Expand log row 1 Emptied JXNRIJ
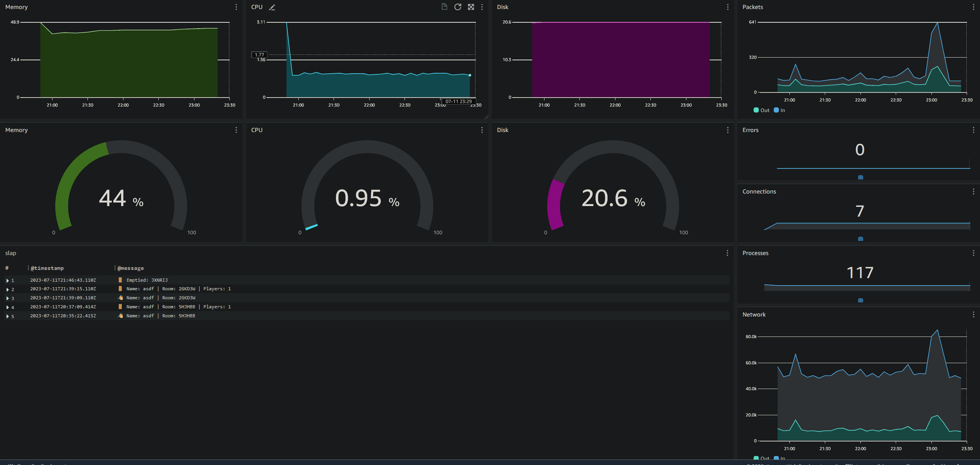Screen dimensions: 980x465 pos(7,280)
